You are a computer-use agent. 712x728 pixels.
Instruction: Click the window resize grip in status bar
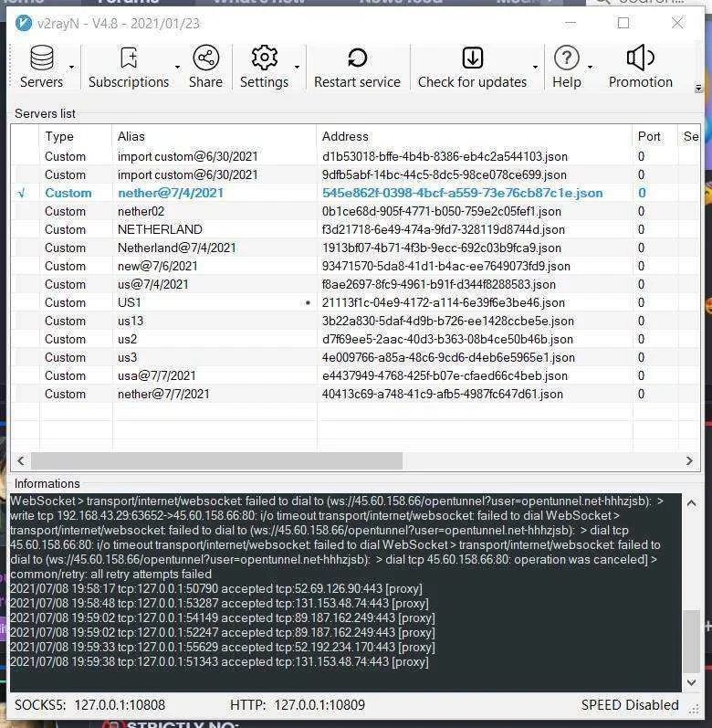pos(694,709)
